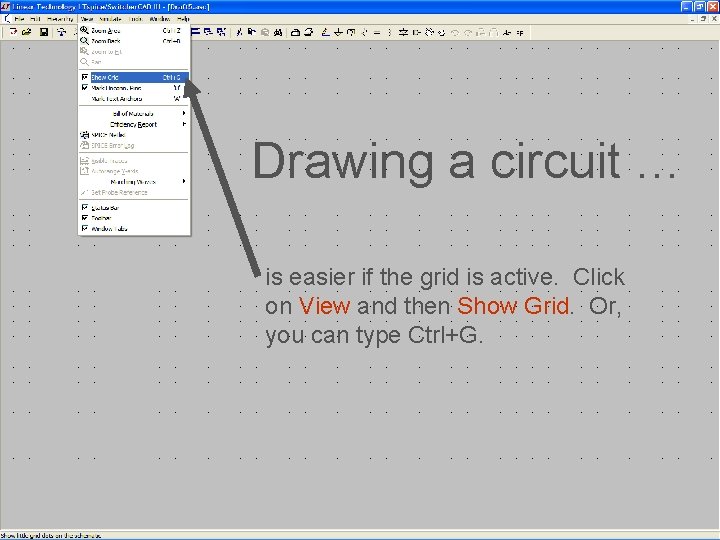Toggle Mark Unconn. Pins option

coord(134,88)
